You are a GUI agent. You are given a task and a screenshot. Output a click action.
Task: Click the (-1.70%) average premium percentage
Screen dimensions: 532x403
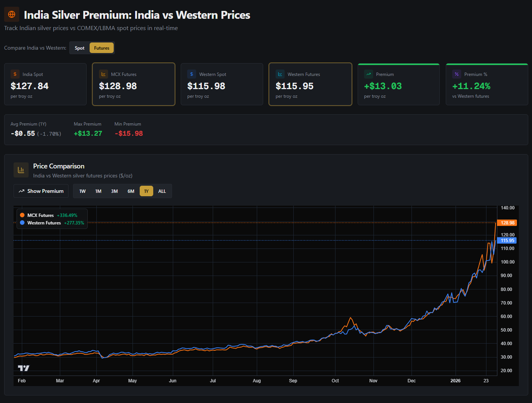50,134
